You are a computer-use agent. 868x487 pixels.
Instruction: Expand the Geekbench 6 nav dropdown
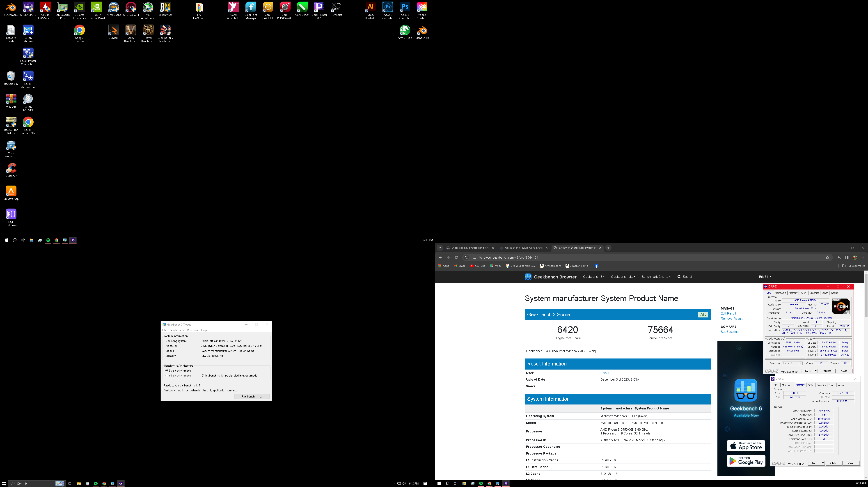coord(594,277)
